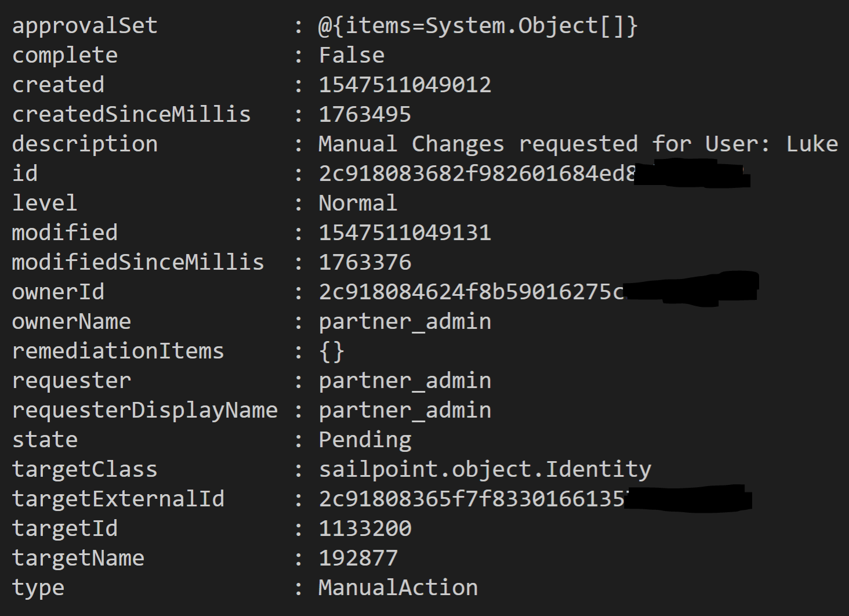Select the created timestamp 1547511049012
The height and width of the screenshot is (616, 849).
pyautogui.click(x=405, y=85)
